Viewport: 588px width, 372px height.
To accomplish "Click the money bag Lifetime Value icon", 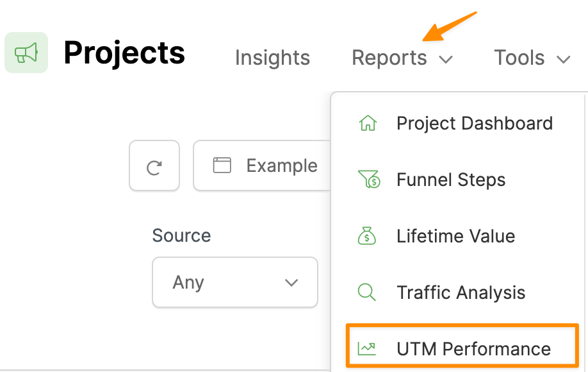I will (x=367, y=236).
